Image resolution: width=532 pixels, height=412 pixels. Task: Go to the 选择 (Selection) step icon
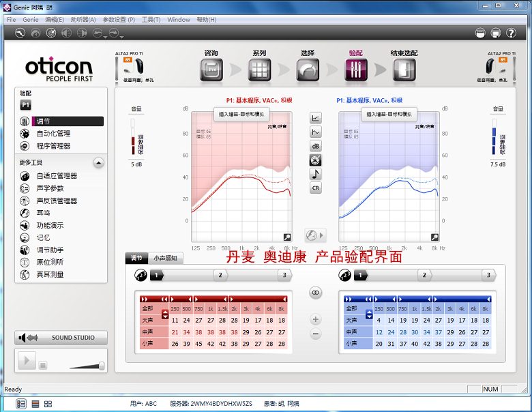click(x=308, y=70)
